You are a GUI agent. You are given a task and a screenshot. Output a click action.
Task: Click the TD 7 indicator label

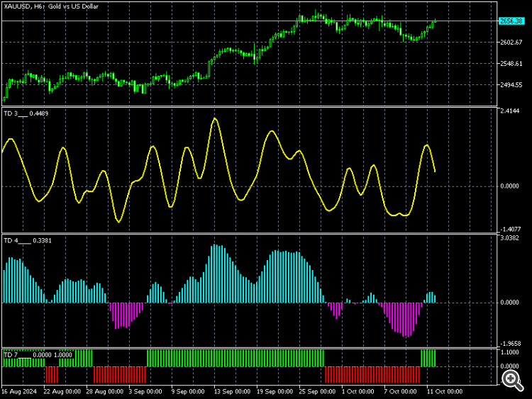tap(38, 355)
